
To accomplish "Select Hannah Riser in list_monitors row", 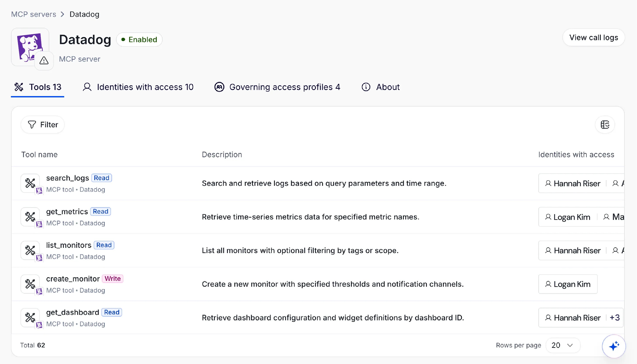I will click(x=573, y=250).
